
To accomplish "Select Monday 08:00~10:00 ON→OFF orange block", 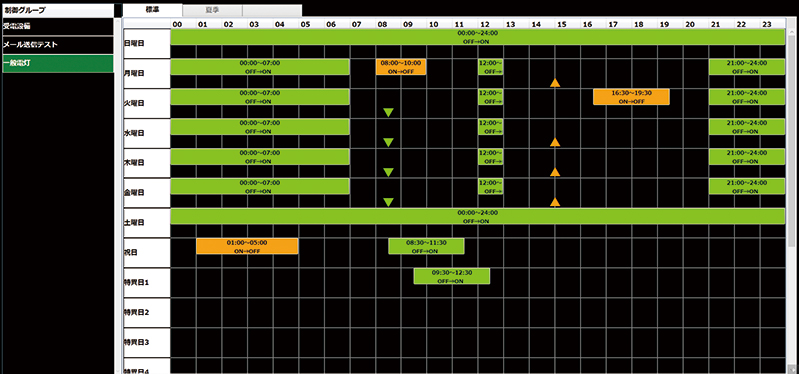I will point(401,67).
